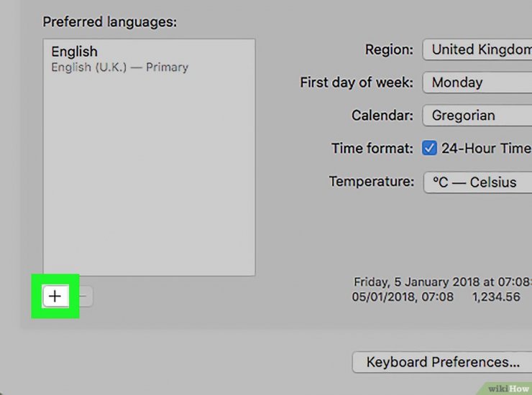The image size is (532, 395).
Task: Click the "Time format:" label
Action: 372,149
